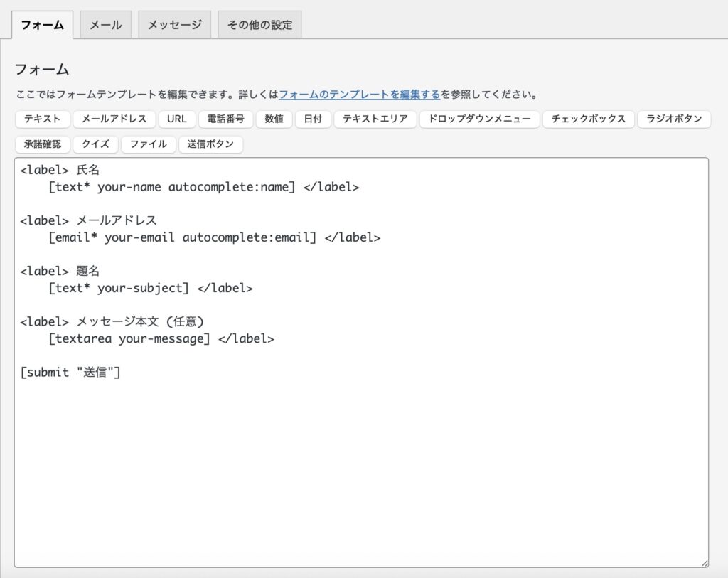Open the メール tab
The height and width of the screenshot is (578, 728).
[x=106, y=25]
